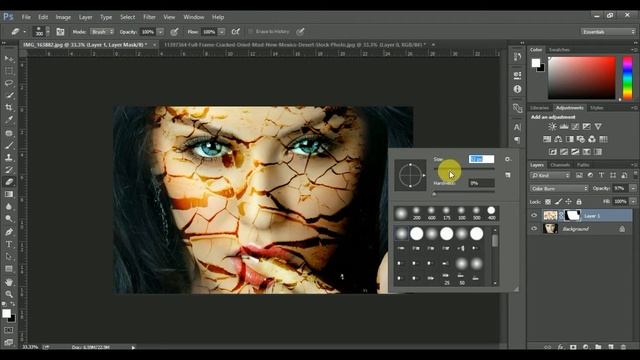The height and width of the screenshot is (360, 640).
Task: Add a Photo Filter adjustment
Action: pos(580,139)
